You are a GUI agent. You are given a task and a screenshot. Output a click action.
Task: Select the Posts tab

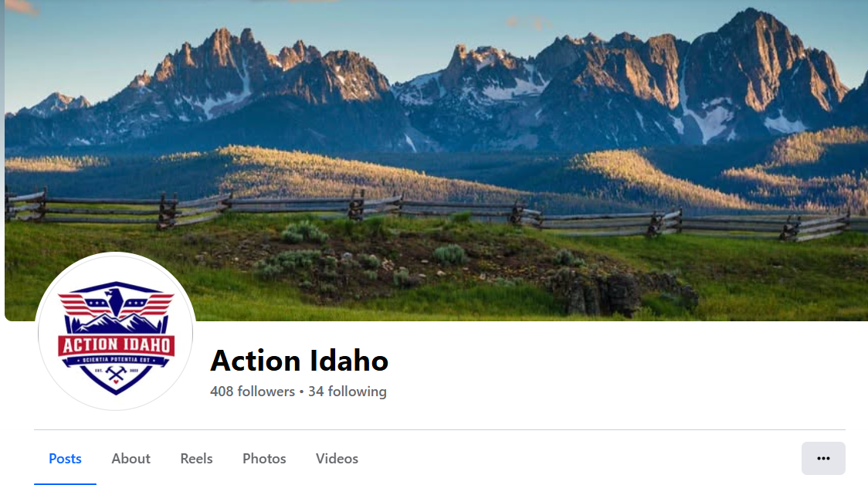click(65, 459)
